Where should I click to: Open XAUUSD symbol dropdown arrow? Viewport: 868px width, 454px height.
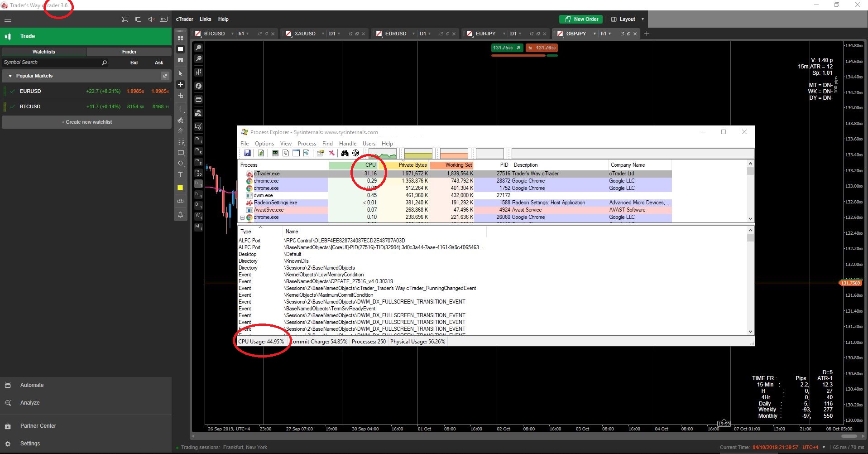[x=323, y=34]
